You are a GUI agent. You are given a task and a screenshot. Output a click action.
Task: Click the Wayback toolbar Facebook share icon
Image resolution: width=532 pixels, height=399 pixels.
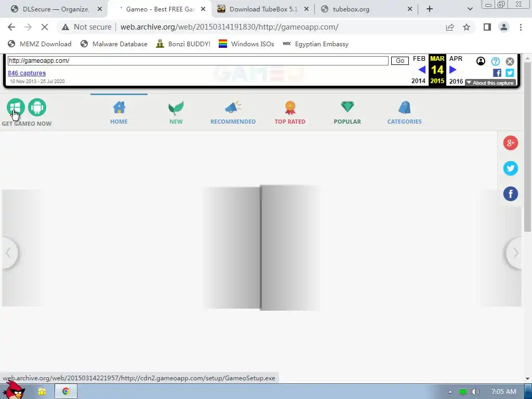pyautogui.click(x=497, y=73)
